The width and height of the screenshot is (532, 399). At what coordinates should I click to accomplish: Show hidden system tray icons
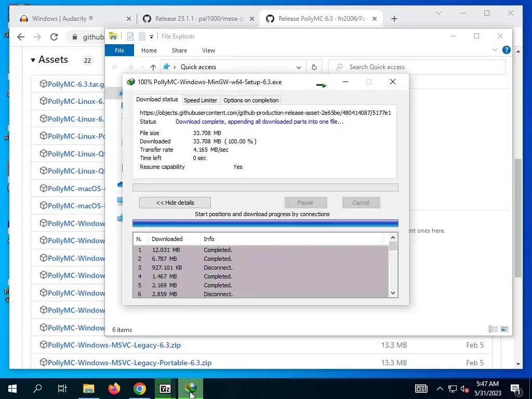440,389
